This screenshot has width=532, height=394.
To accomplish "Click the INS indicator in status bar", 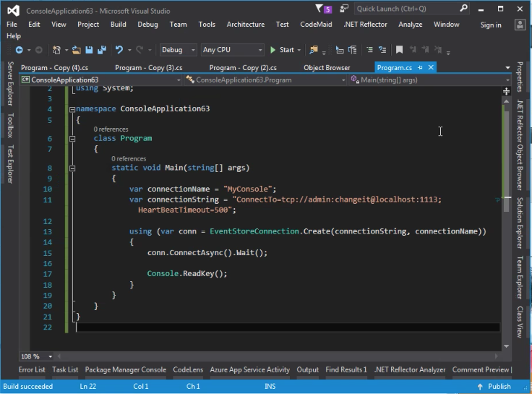I will coord(270,387).
